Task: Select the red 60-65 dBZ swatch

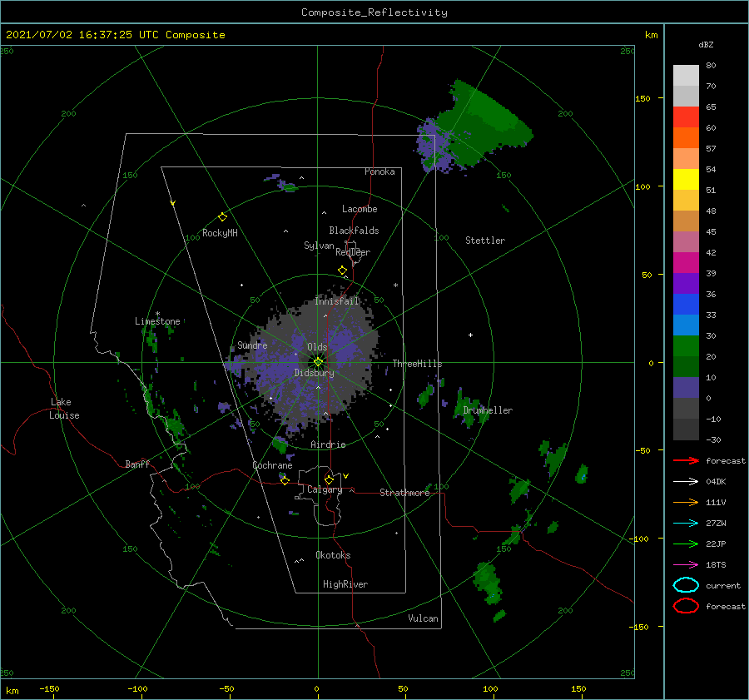Action: click(686, 117)
